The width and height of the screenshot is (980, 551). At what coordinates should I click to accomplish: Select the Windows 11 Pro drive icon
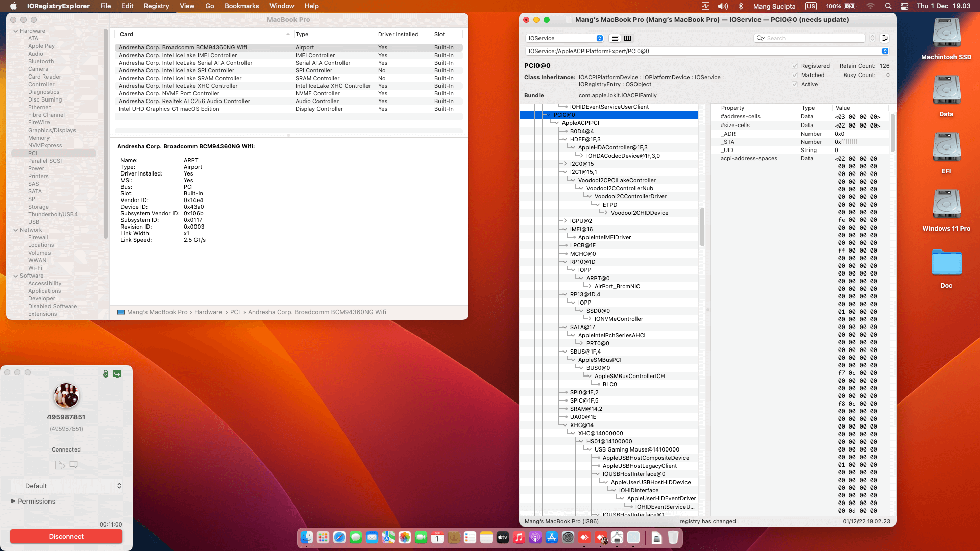(946, 205)
